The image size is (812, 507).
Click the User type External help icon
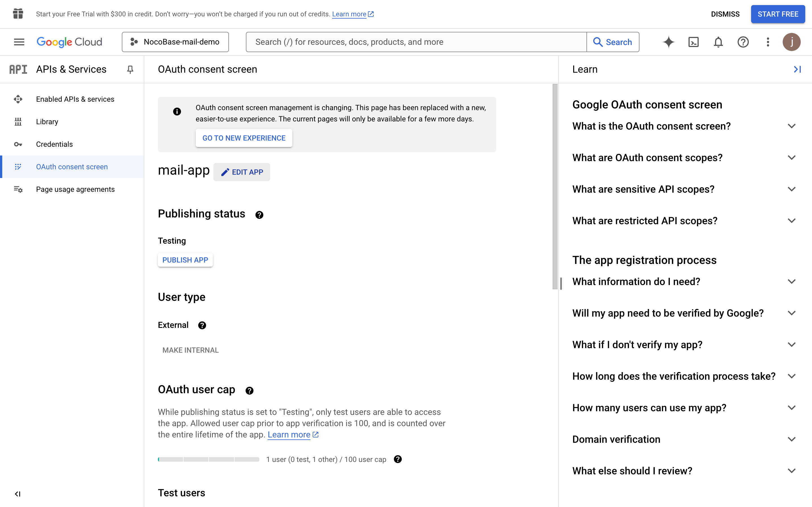(202, 325)
